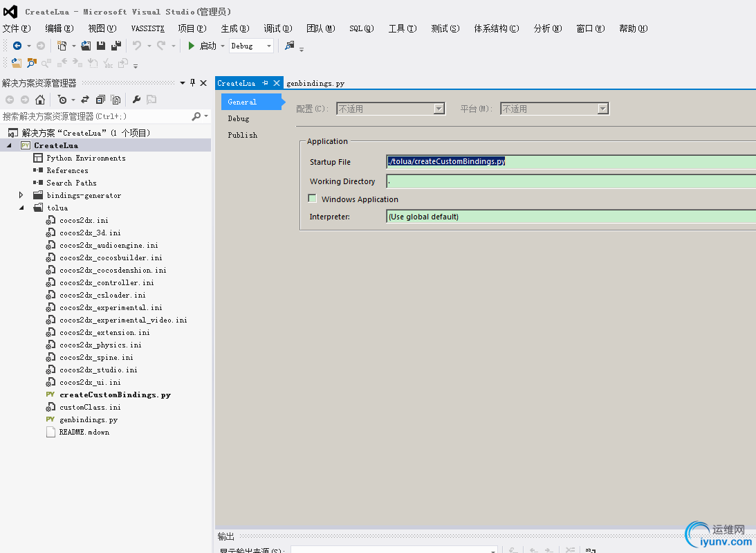Open the New Project dropdown arrow
Image resolution: width=756 pixels, height=553 pixels.
[x=74, y=46]
